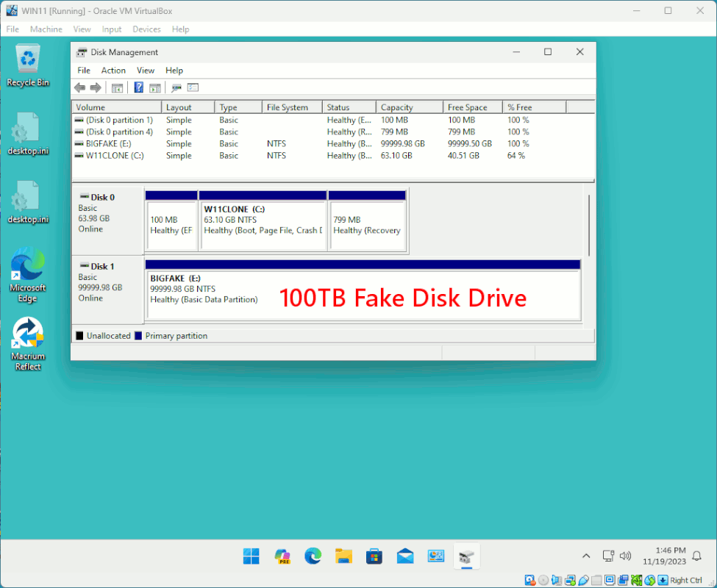Open VirtualBox Input menu
717x588 pixels.
pyautogui.click(x=112, y=29)
